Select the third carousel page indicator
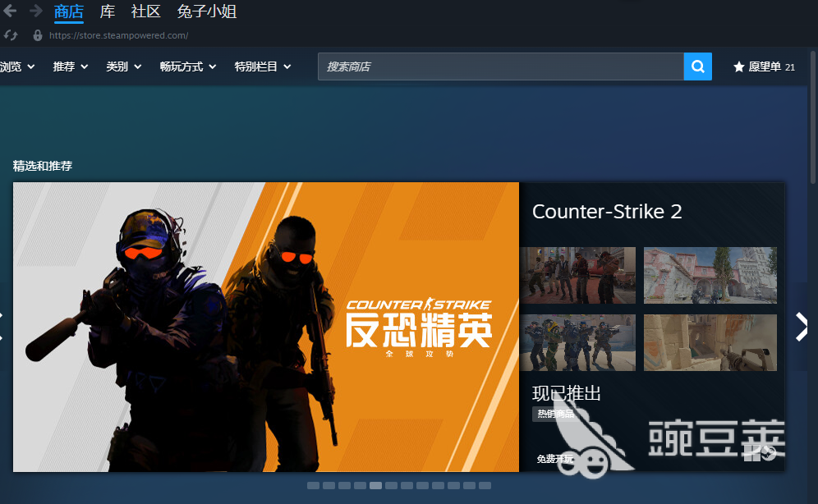The height and width of the screenshot is (504, 818). [344, 485]
